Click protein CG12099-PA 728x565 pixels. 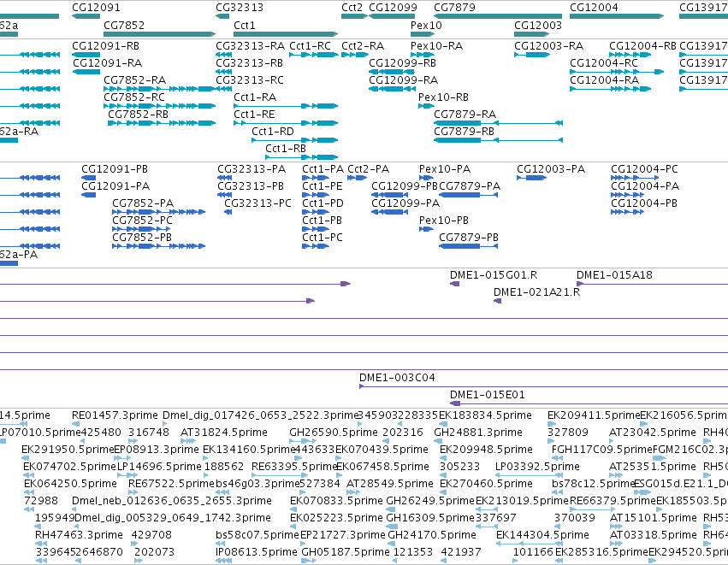[x=405, y=203]
